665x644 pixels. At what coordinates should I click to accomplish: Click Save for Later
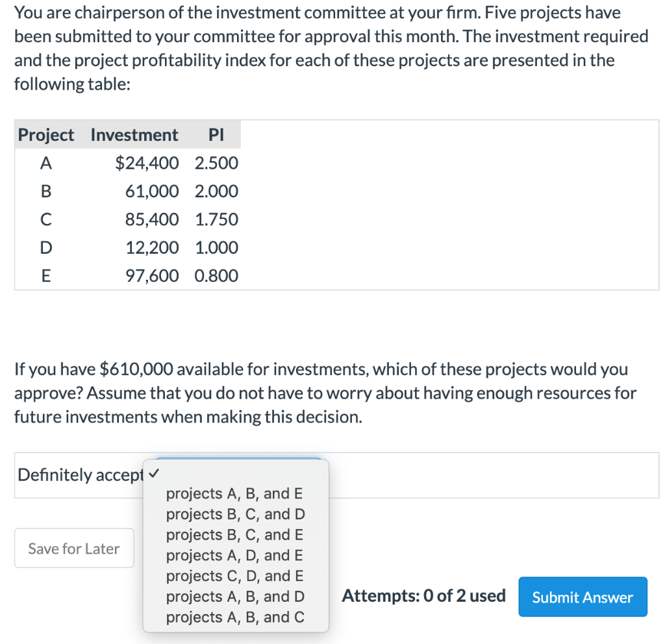(73, 548)
